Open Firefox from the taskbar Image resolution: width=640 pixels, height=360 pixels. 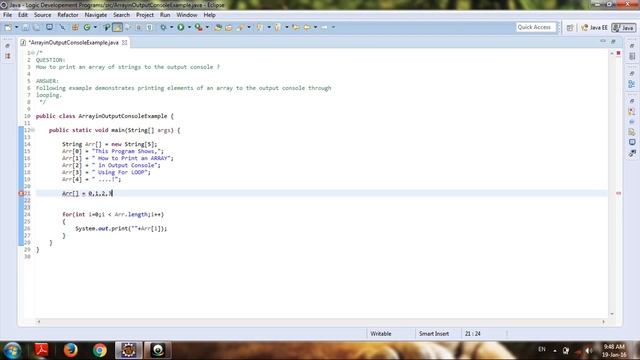(71, 350)
